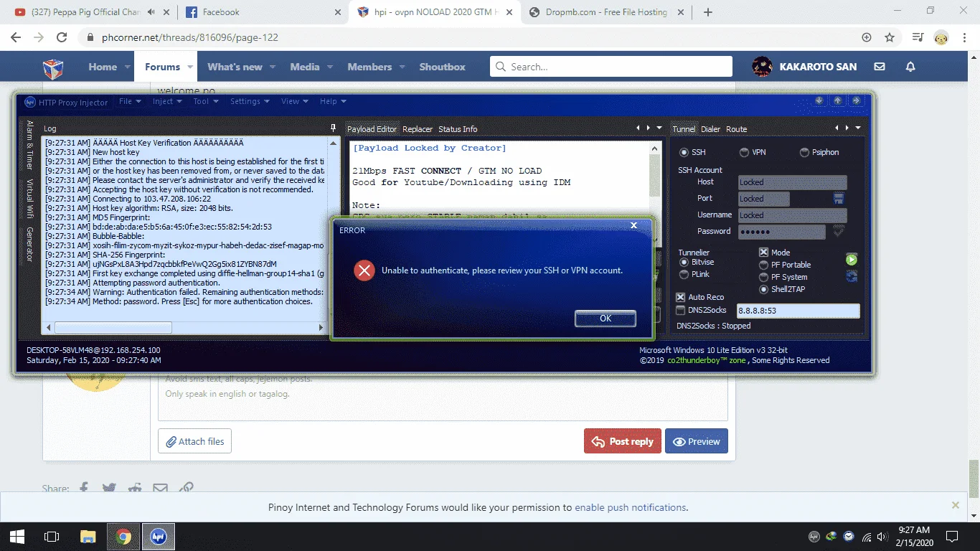Open the forum inbox envelope icon

880,67
